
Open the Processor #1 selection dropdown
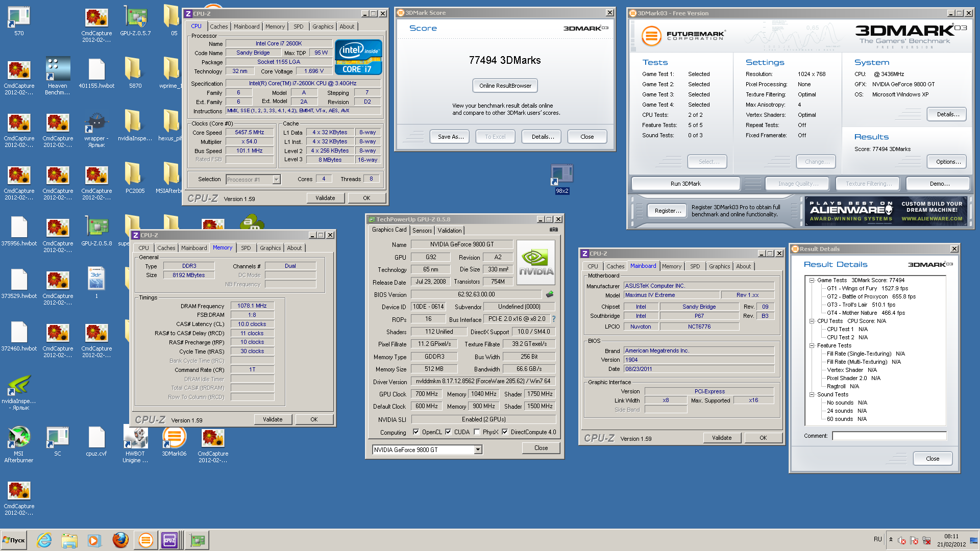coord(276,180)
